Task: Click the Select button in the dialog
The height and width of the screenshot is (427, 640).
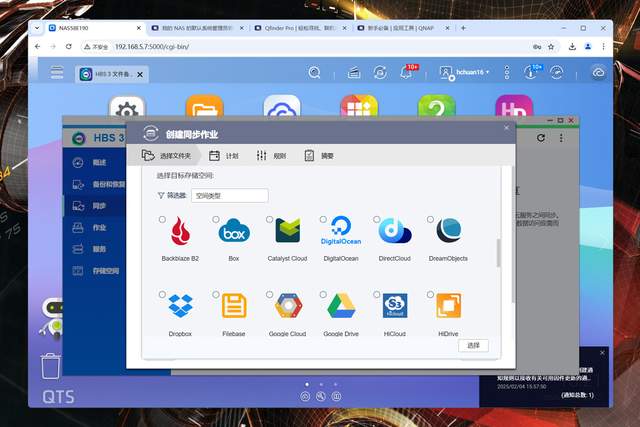Action: (473, 345)
